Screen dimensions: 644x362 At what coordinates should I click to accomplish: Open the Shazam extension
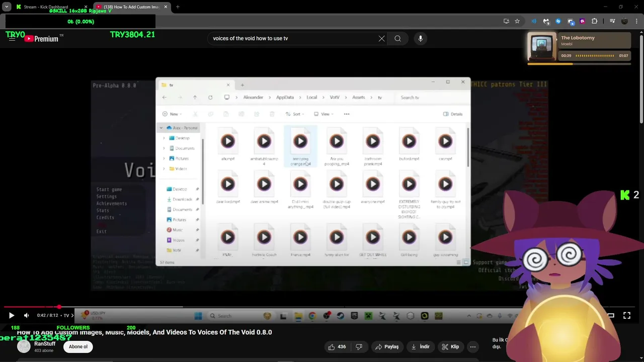[x=558, y=21]
